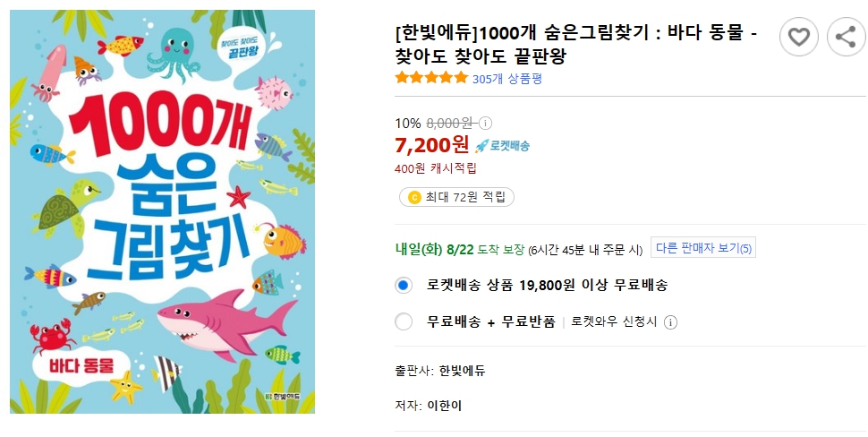Open the 305개 상품평 reviews link
The height and width of the screenshot is (437, 868).
pyautogui.click(x=506, y=78)
